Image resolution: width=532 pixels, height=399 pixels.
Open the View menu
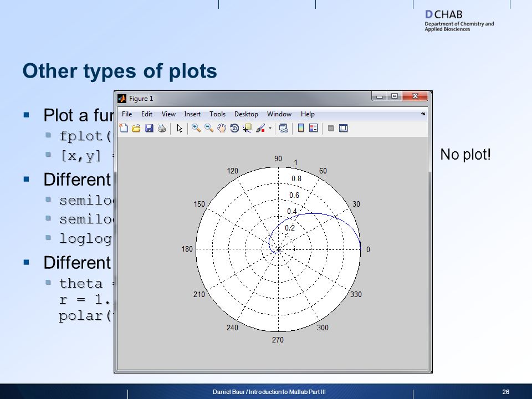point(168,114)
